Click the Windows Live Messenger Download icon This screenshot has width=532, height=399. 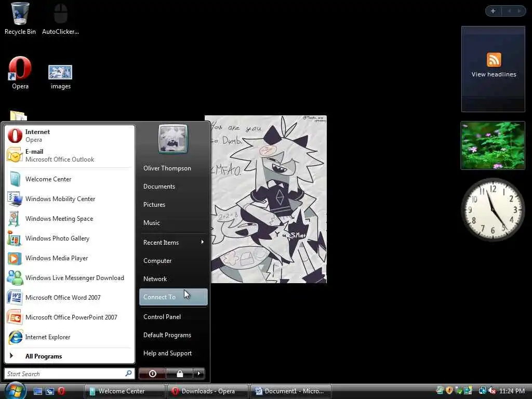15,278
